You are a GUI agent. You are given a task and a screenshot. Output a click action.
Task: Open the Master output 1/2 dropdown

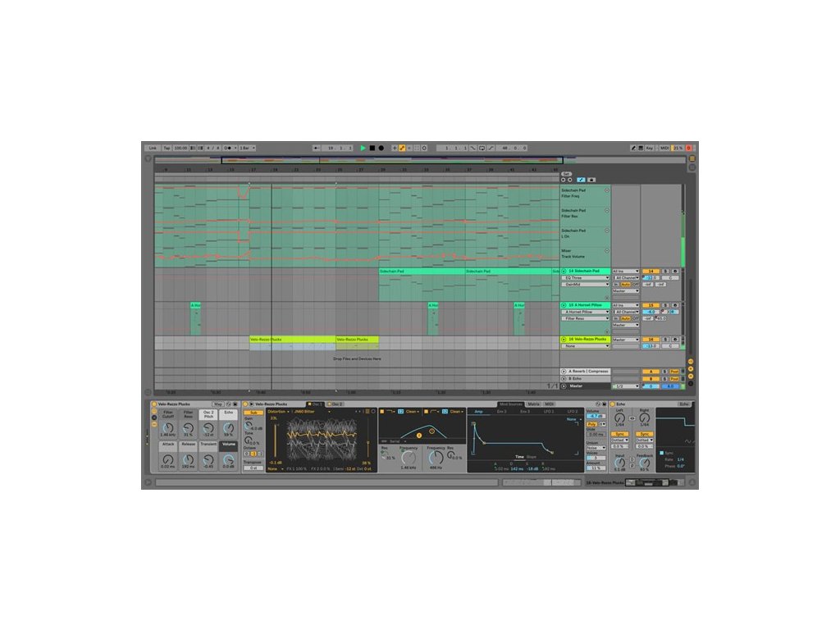click(626, 386)
